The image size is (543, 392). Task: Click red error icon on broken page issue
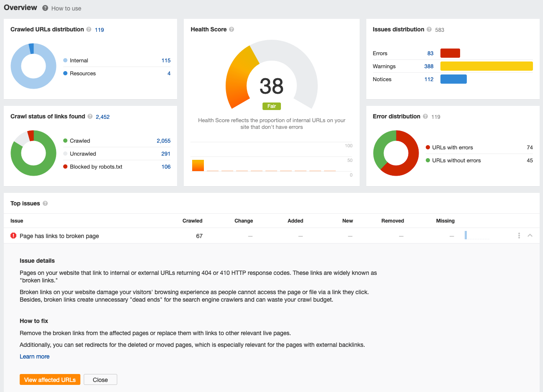coord(13,236)
